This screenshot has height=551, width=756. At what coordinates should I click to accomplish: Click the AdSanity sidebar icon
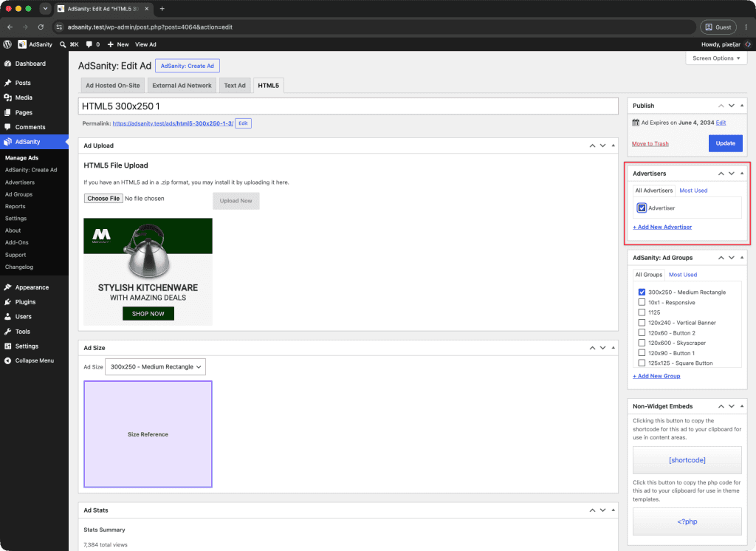(x=7, y=142)
